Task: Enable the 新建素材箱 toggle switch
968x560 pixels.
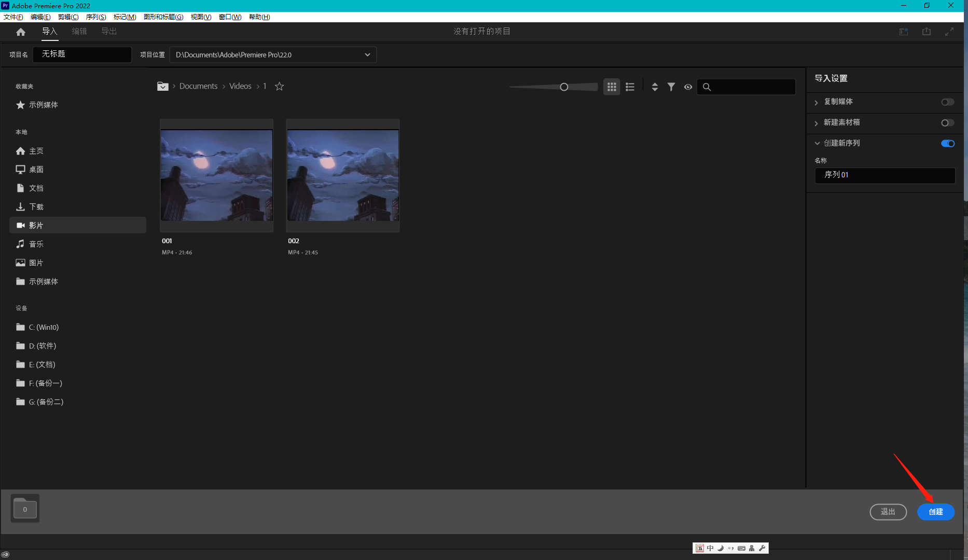Action: coord(947,123)
